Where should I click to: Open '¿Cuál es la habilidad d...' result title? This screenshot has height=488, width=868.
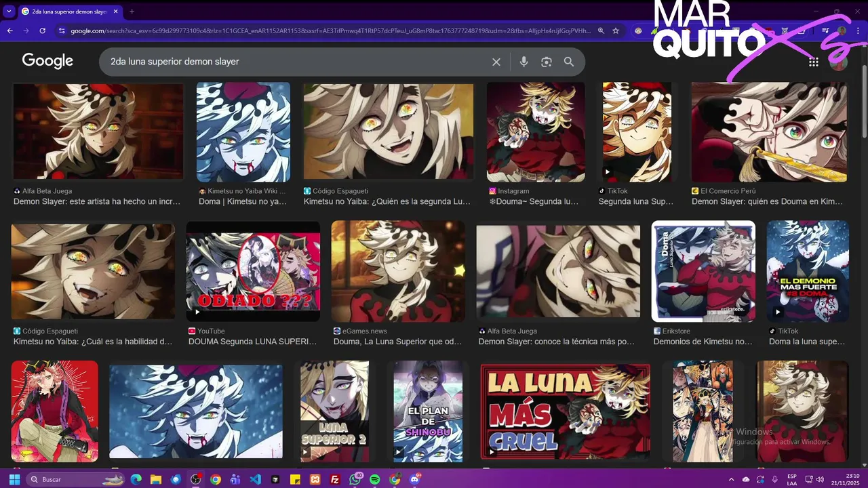pos(93,342)
